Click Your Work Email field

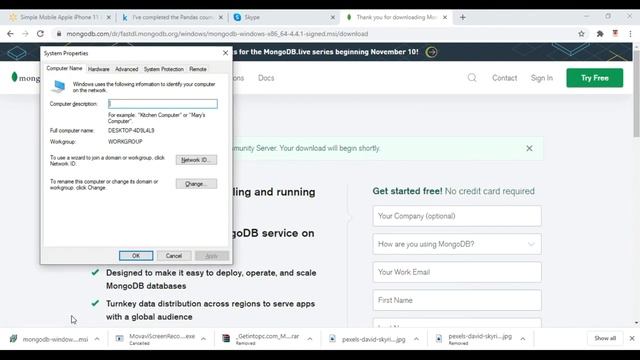[457, 272]
